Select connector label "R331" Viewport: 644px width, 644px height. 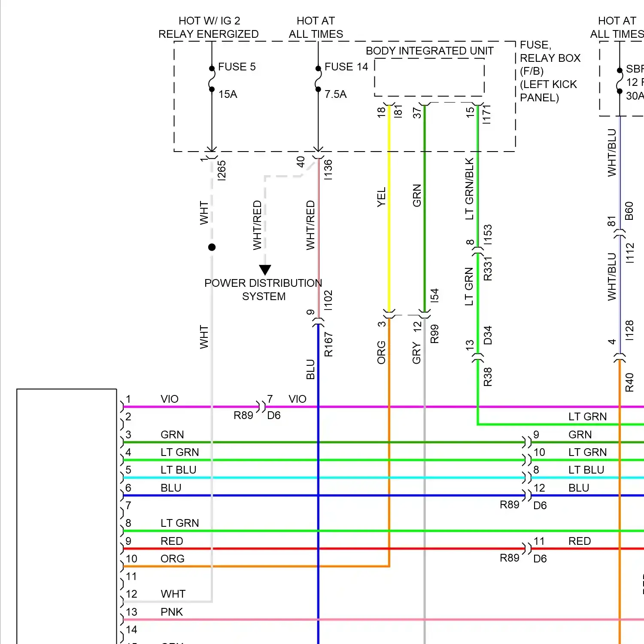point(488,269)
